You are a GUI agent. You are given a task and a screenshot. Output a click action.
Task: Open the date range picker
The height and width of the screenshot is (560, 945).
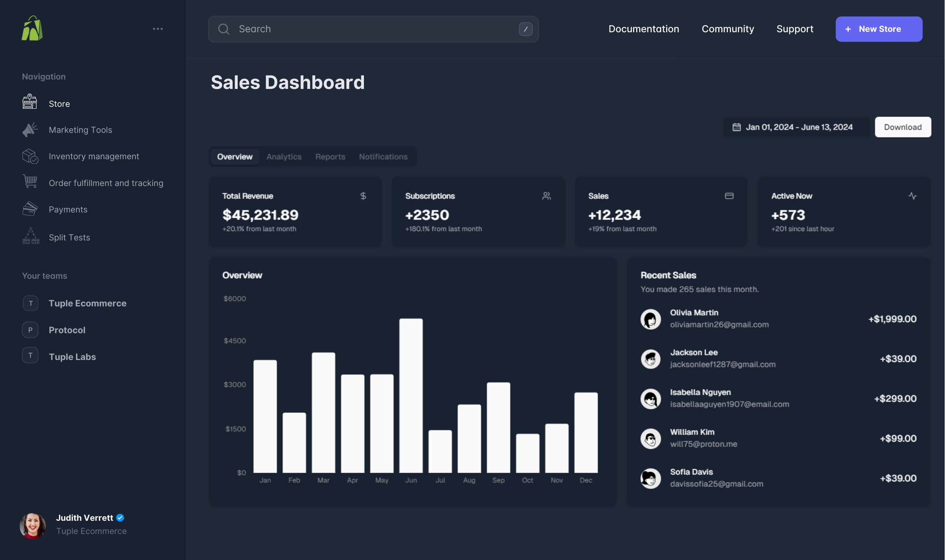[794, 127]
